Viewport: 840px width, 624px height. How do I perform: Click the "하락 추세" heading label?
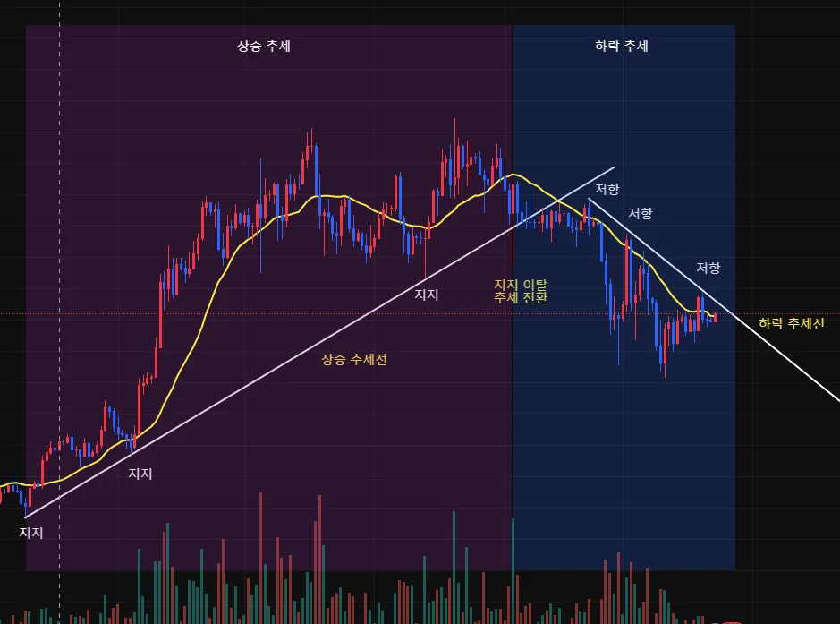622,46
